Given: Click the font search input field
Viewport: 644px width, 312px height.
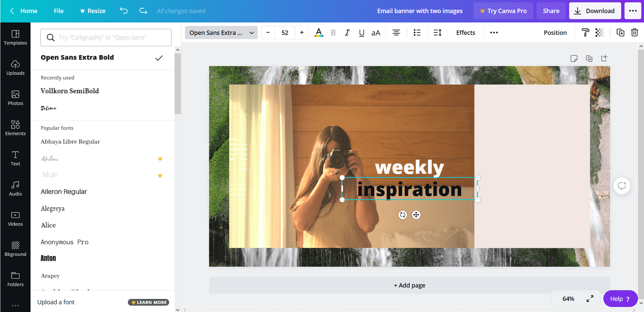Looking at the screenshot, I should (x=105, y=37).
